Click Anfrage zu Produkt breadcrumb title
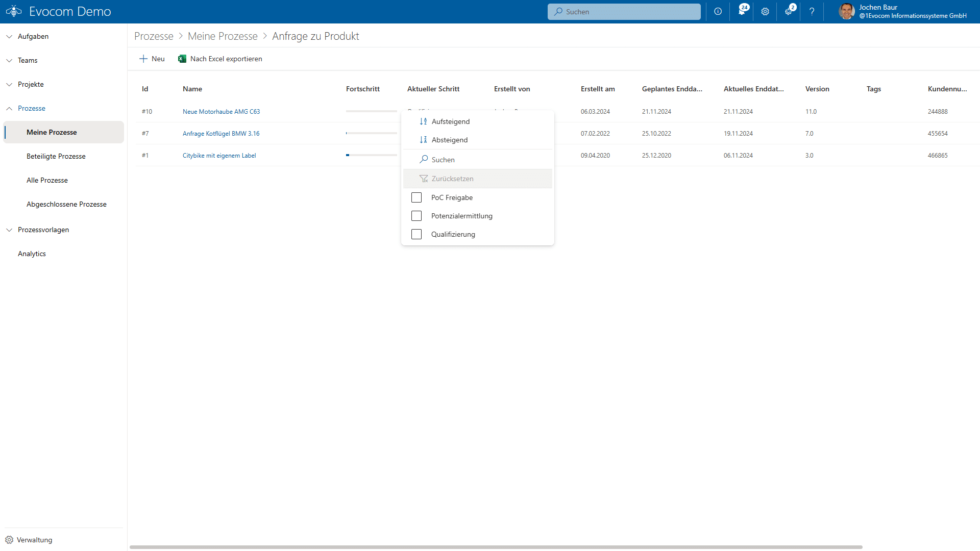The width and height of the screenshot is (980, 551). (x=315, y=36)
